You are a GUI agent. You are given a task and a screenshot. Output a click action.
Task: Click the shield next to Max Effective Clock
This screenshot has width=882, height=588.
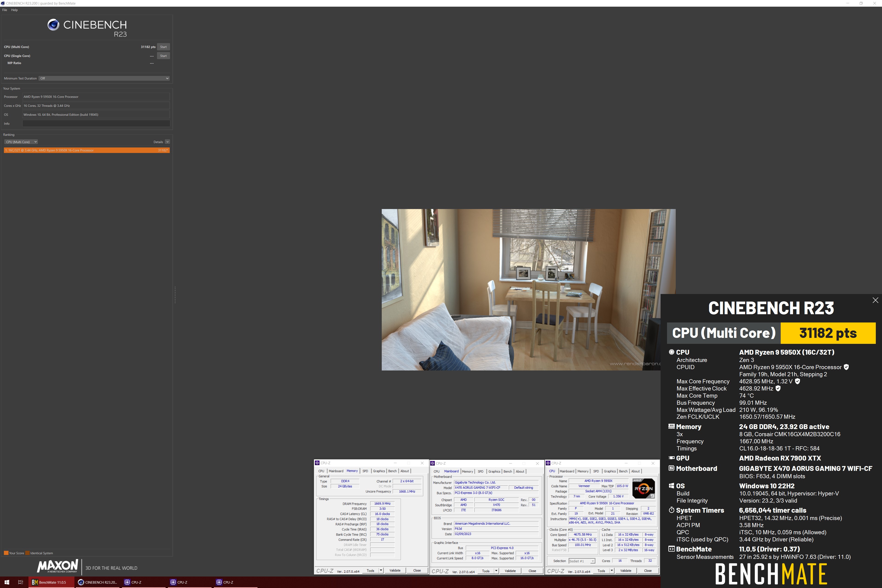point(778,388)
